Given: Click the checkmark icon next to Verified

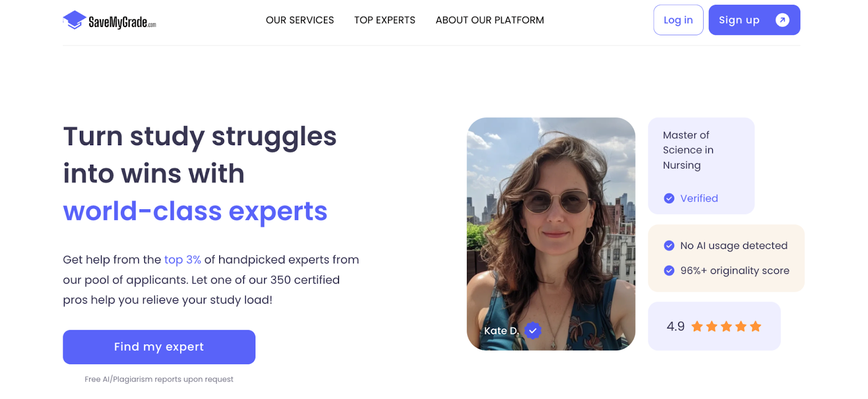Looking at the screenshot, I should tap(669, 198).
